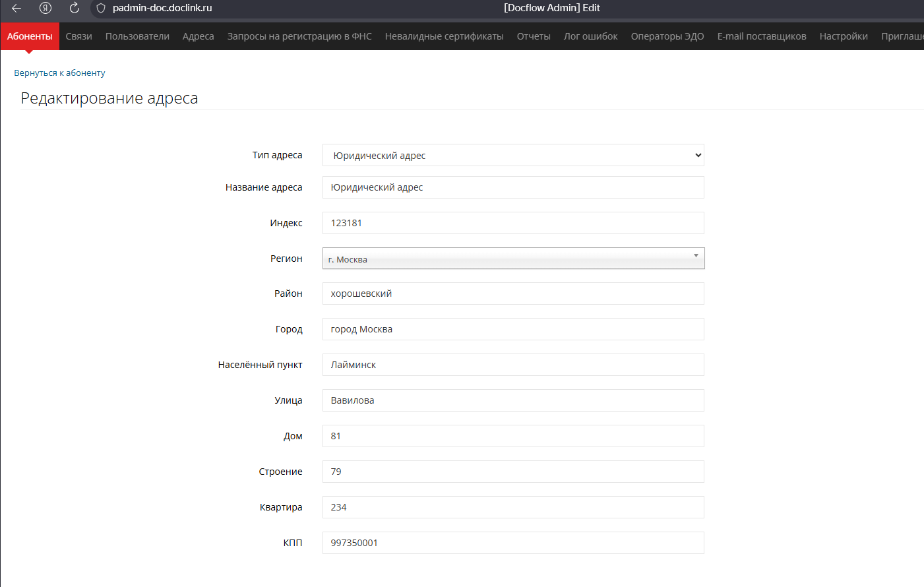The width and height of the screenshot is (924, 587).
Task: Click into the КПП field
Action: (512, 543)
